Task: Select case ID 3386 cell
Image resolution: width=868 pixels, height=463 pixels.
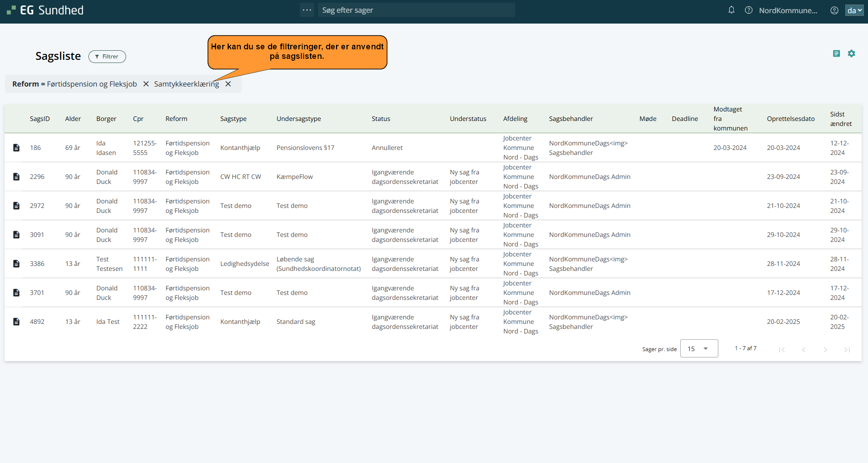Action: (x=37, y=264)
